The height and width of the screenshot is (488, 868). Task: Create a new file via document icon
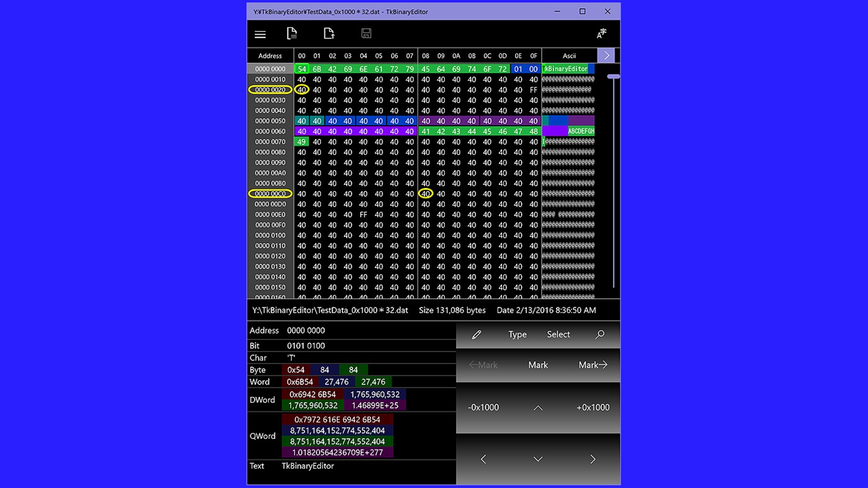tap(292, 33)
